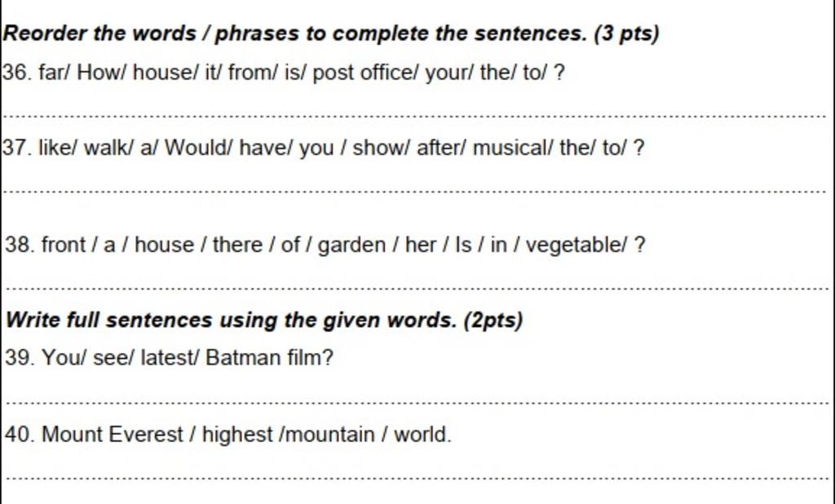Click question 40 about Mount Everest
Image resolution: width=835 pixels, height=504 pixels.
pyautogui.click(x=228, y=435)
